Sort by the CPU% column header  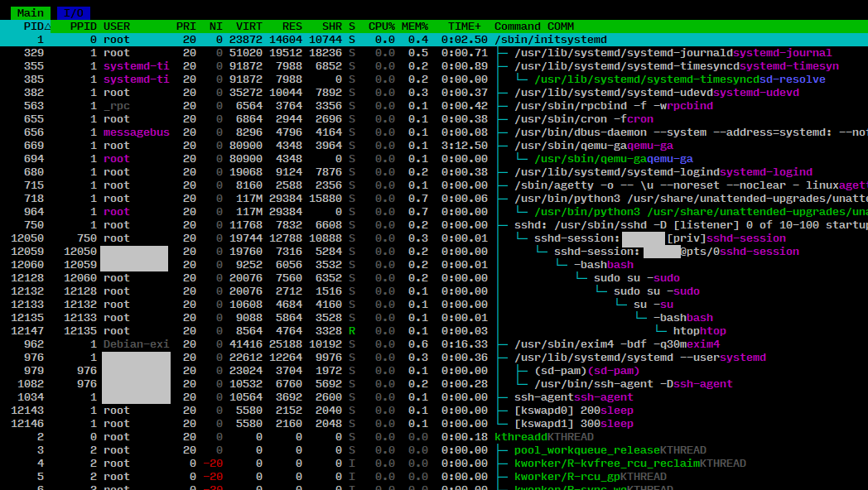382,26
